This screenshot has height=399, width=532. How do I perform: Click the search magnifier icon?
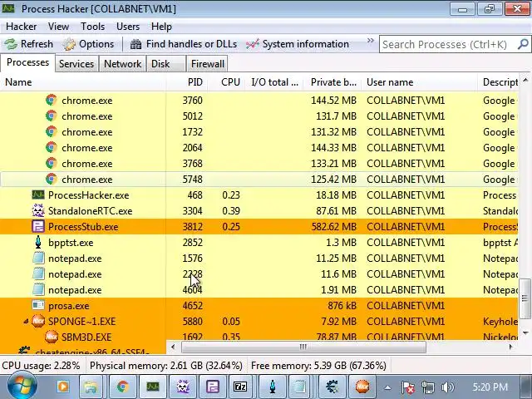(523, 44)
